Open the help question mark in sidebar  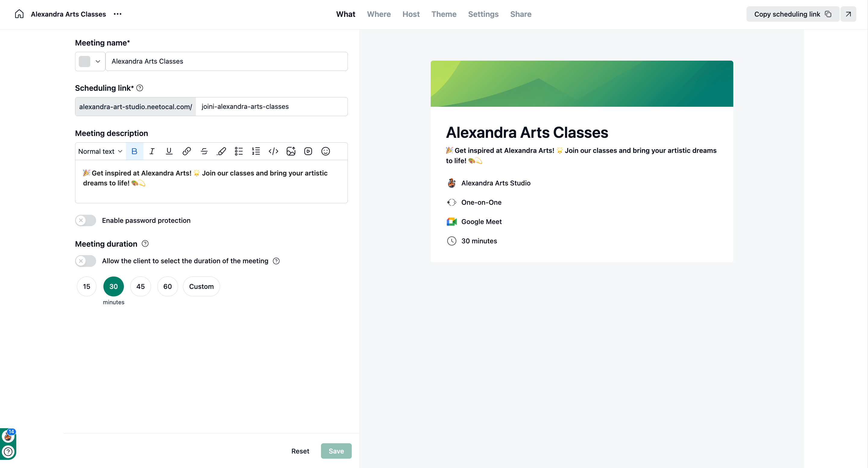(x=8, y=452)
